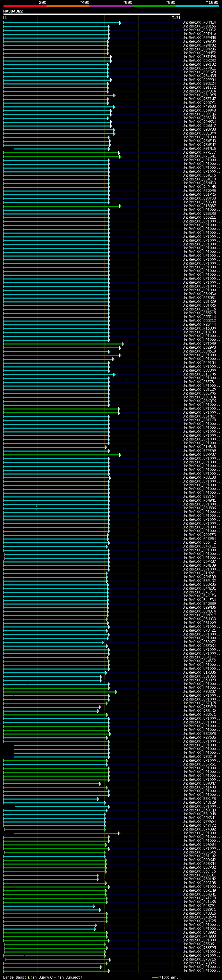Click the orange ~40% identity legend swatch
Screen dimensions: 222x980
point(68,6)
